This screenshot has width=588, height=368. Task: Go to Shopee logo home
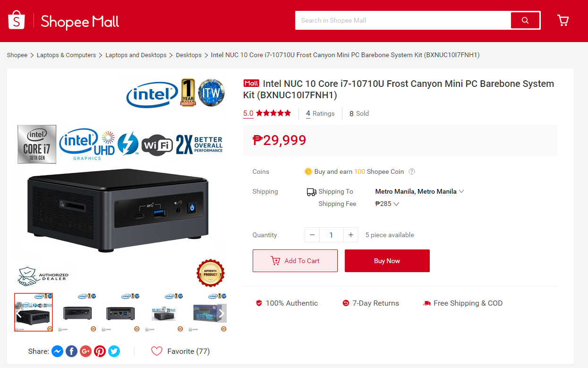point(16,20)
